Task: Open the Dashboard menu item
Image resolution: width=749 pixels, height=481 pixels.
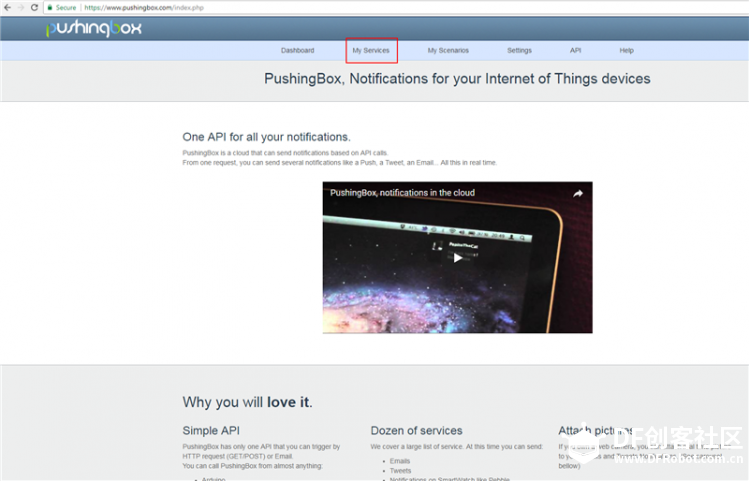Action: (297, 50)
